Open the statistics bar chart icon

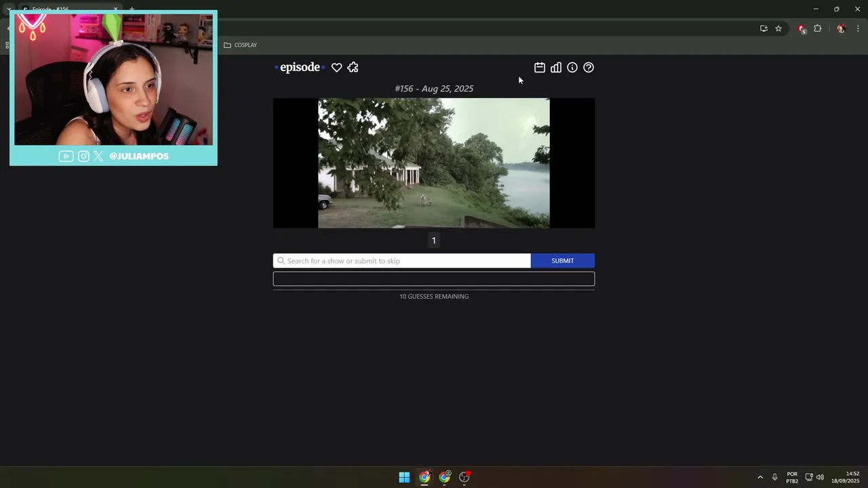[x=556, y=67]
